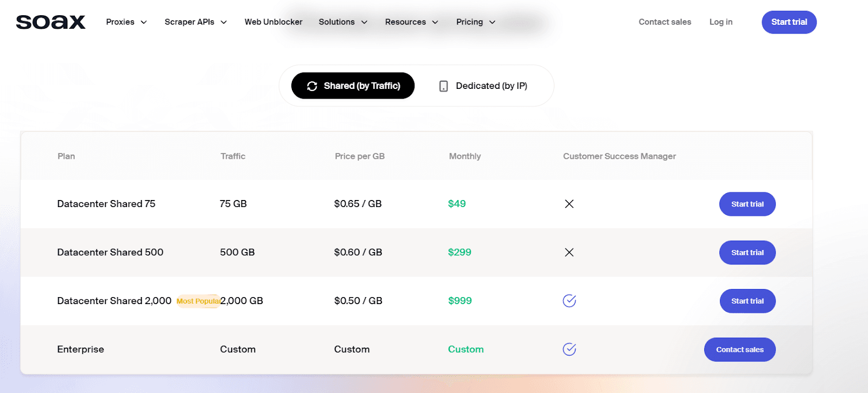The image size is (868, 393).
Task: Click Contact sales link in header
Action: (665, 22)
